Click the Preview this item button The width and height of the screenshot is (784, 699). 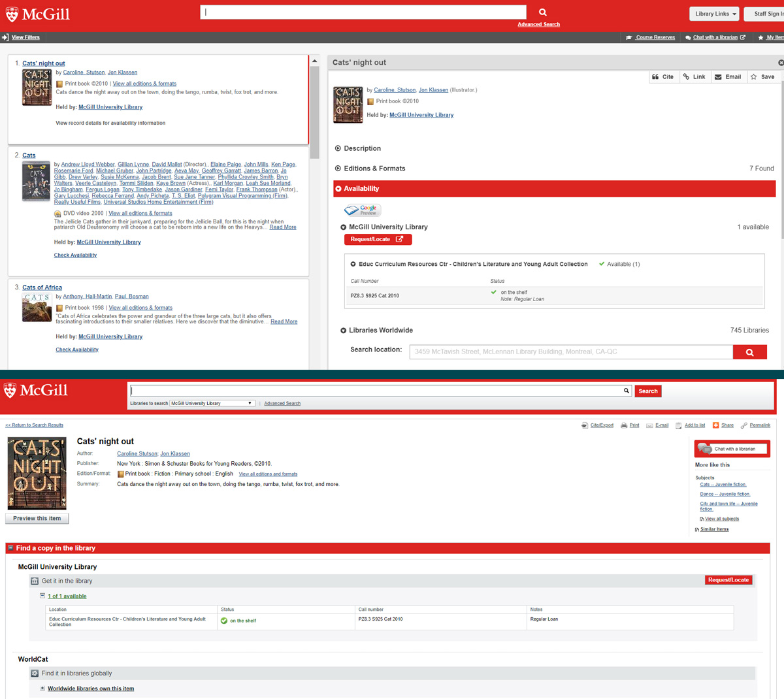click(37, 519)
